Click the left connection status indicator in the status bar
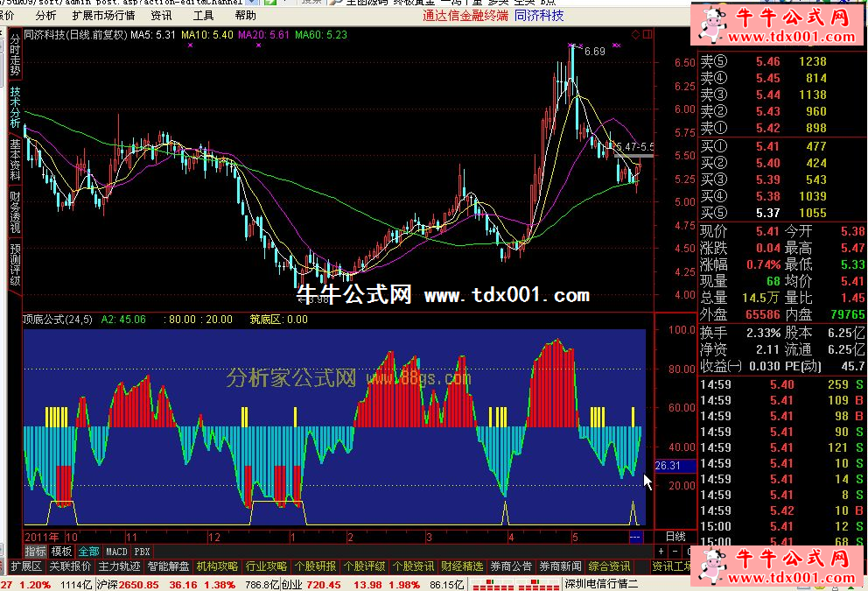This screenshot has height=591, width=868. point(493,584)
